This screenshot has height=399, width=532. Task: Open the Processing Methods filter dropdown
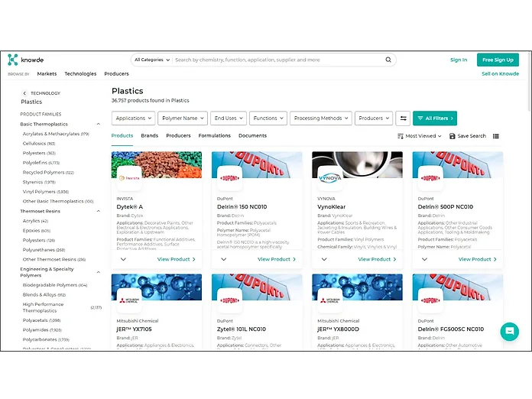coord(320,118)
